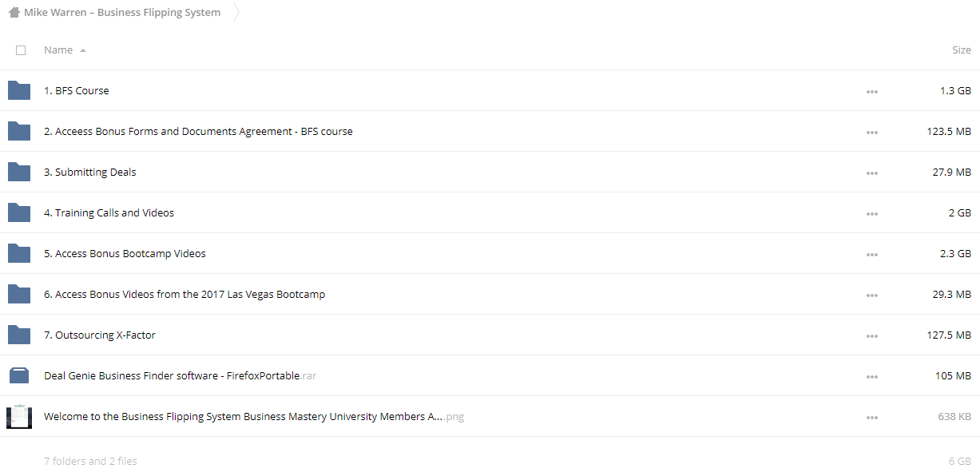The width and height of the screenshot is (980, 476).
Task: Toggle the select-all checkbox in header
Action: [x=21, y=50]
